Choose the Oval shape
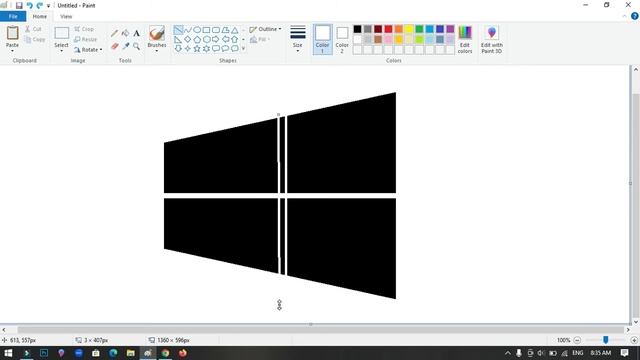Screen dimensions: 640x360 click(197, 30)
